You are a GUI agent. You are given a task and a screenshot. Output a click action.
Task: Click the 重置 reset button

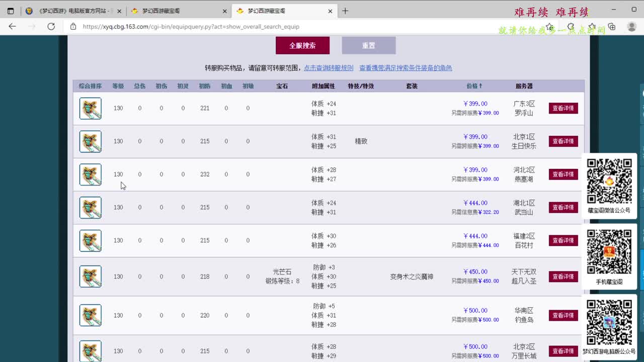(x=369, y=45)
